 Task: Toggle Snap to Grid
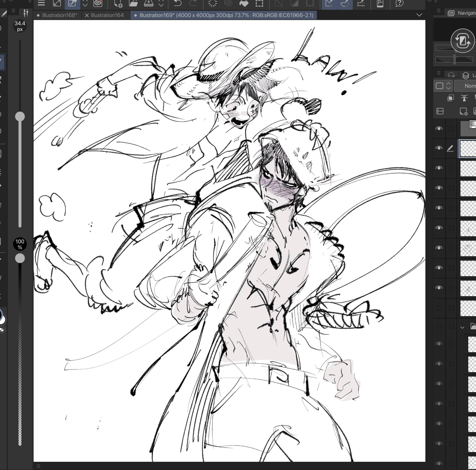361,3
